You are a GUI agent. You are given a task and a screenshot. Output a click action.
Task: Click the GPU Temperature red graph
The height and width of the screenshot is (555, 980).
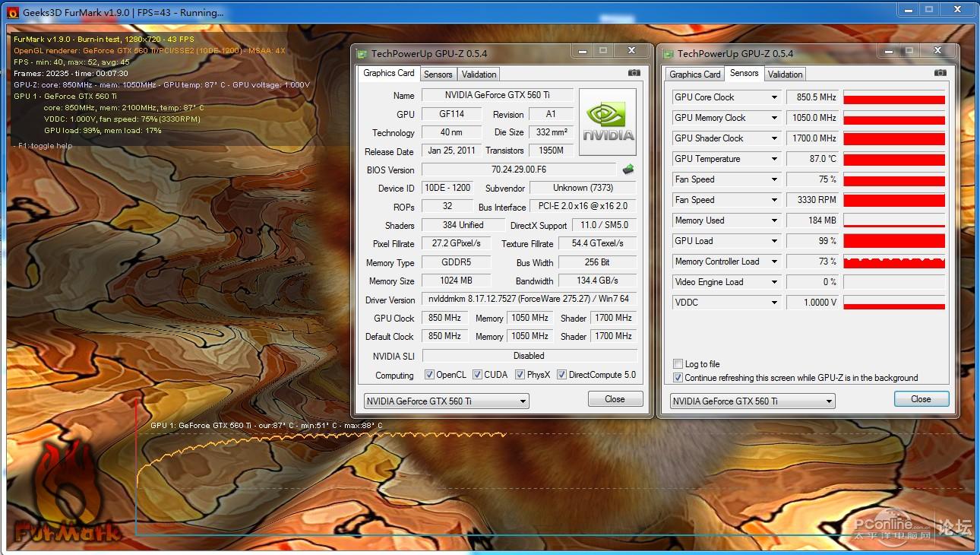pyautogui.click(x=894, y=159)
